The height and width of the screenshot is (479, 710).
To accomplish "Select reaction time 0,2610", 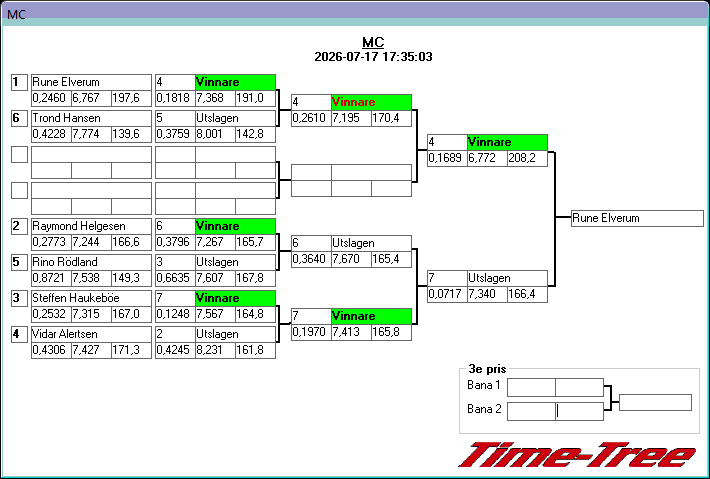I will point(311,118).
